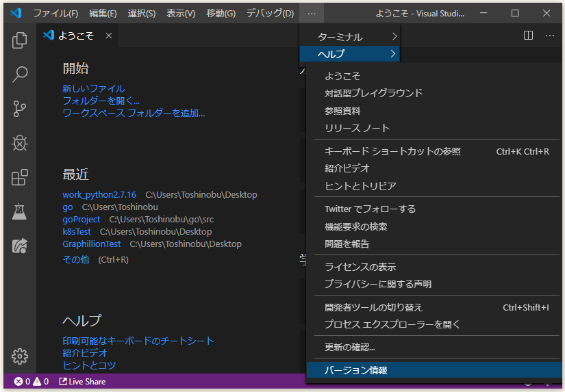Choose ライセンスの表示 menu item
This screenshot has width=565, height=392.
pos(434,267)
